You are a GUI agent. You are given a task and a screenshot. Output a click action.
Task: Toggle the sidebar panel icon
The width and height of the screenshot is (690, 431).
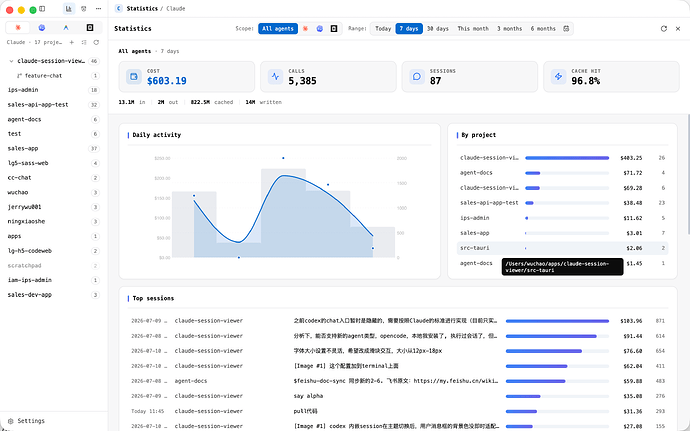click(x=42, y=9)
